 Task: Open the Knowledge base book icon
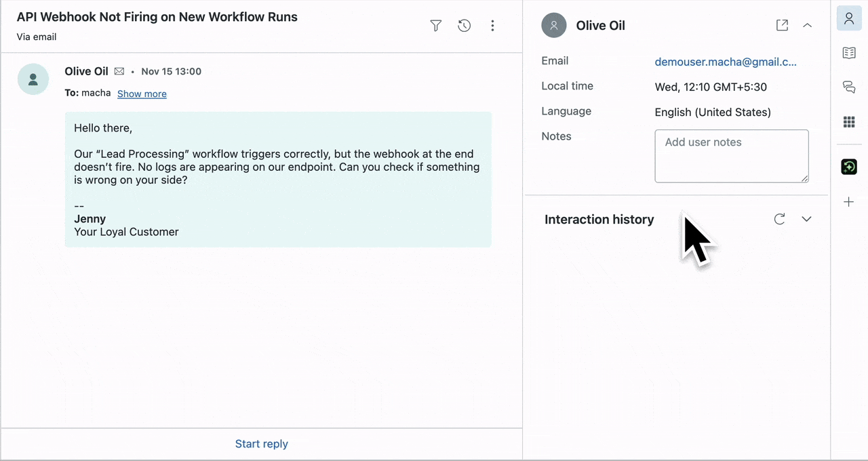point(849,53)
